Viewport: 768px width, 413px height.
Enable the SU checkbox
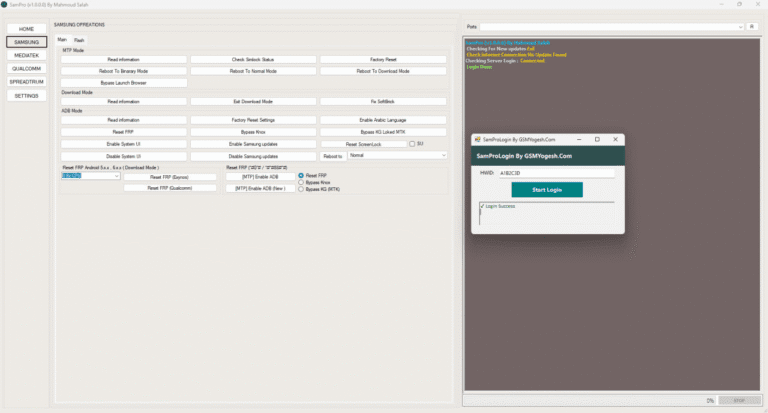point(413,144)
